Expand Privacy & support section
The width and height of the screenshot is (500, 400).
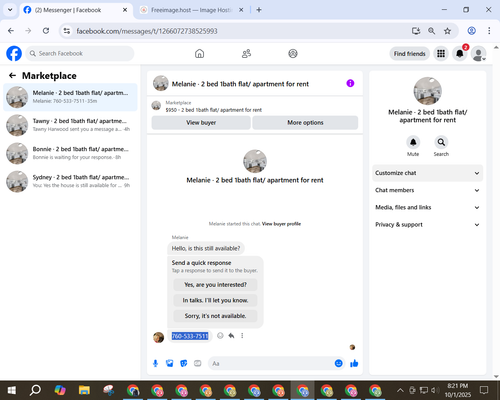[427, 225]
